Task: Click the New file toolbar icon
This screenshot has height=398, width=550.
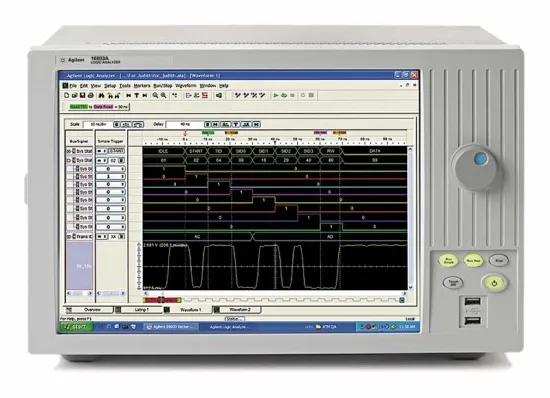Action: [67, 95]
